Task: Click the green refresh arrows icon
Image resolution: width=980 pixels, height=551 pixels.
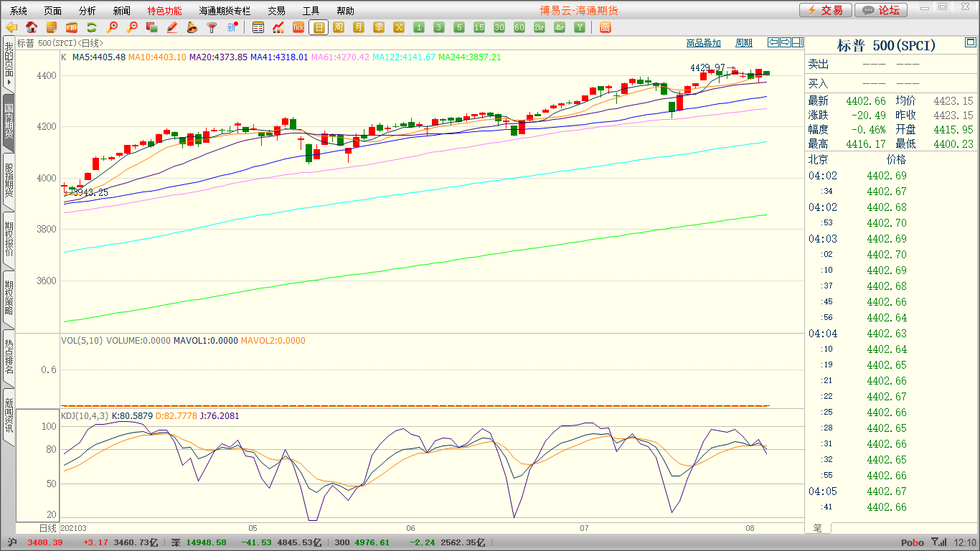Action: pos(92,27)
